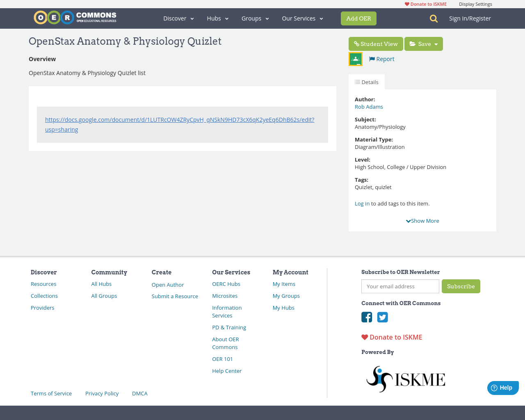Click Donate to ISKME in top bar
Image resolution: width=525 pixels, height=420 pixels.
tap(426, 4)
